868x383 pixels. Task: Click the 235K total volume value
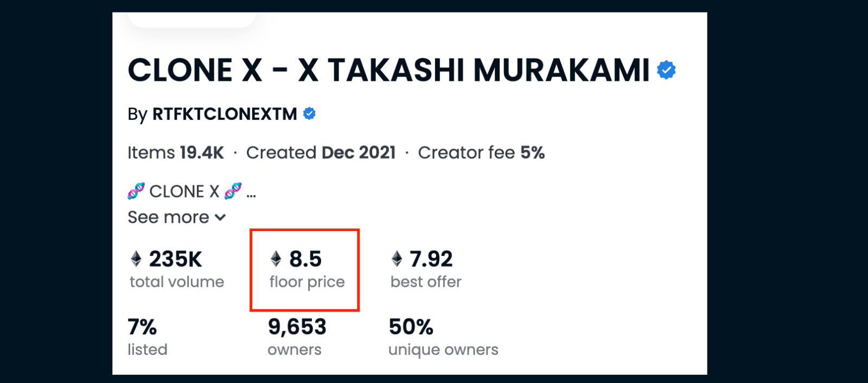pyautogui.click(x=175, y=259)
